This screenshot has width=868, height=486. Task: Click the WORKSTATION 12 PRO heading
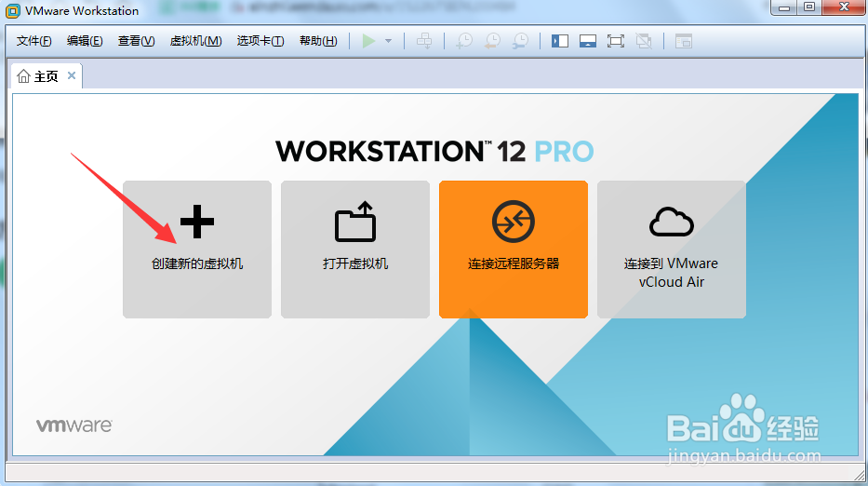click(434, 151)
